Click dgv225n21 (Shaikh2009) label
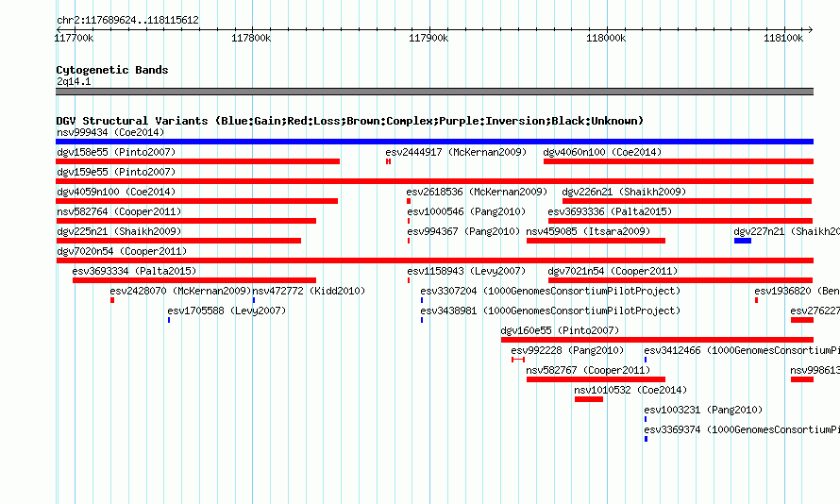Viewport: 840px width, 504px height. pyautogui.click(x=119, y=231)
